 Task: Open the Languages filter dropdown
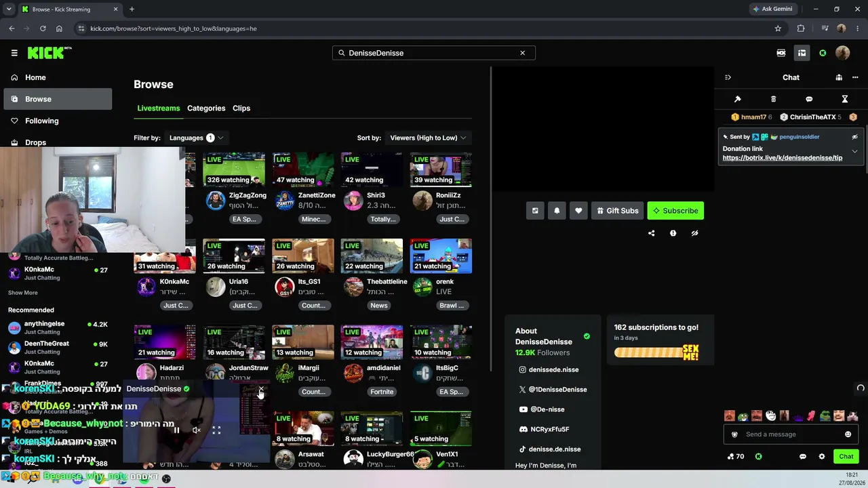(x=196, y=138)
